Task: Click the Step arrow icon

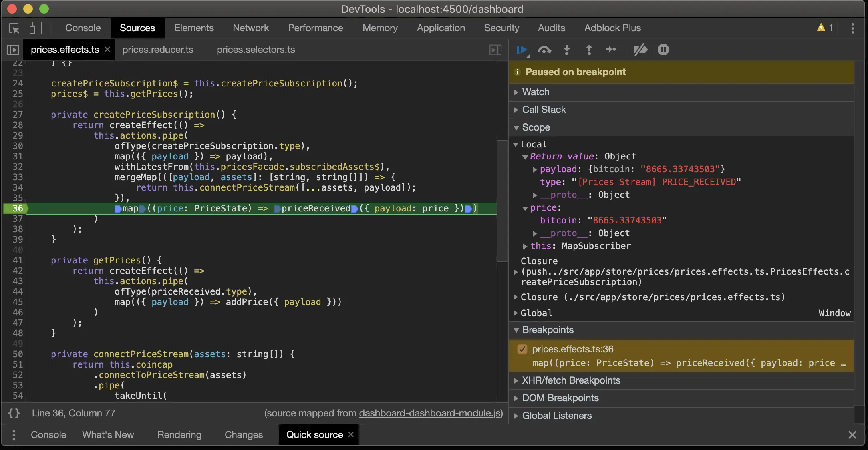Action: [611, 50]
